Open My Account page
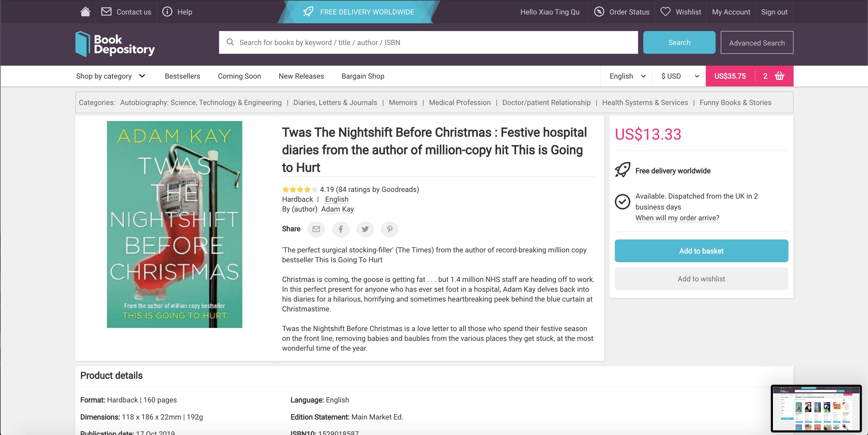The height and width of the screenshot is (435, 868). click(731, 12)
